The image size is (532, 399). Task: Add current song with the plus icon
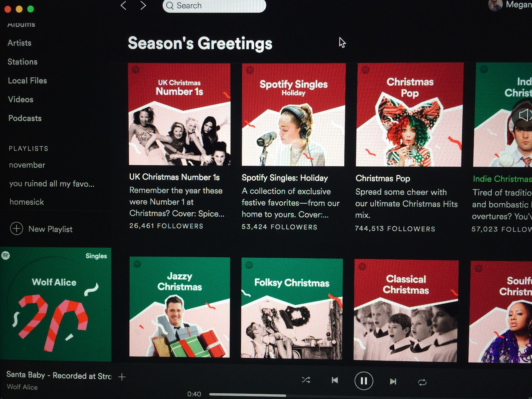(x=122, y=377)
